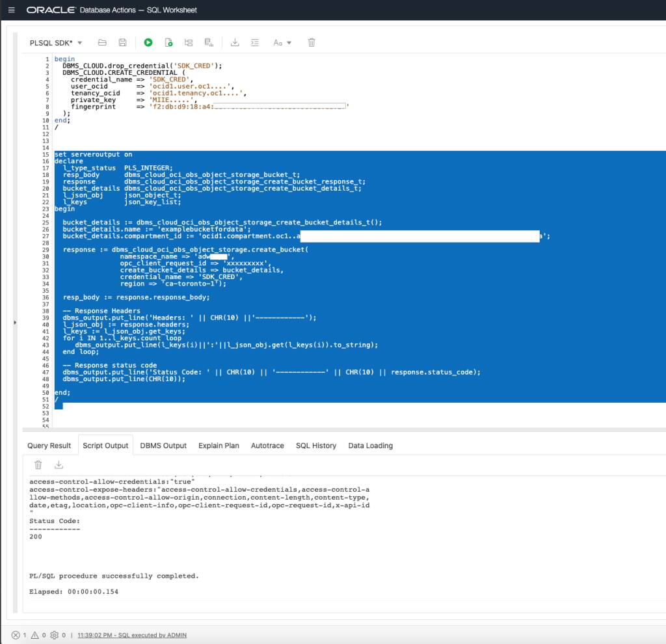
Task: Clear script output with the output-pane trash icon
Action: 38,465
